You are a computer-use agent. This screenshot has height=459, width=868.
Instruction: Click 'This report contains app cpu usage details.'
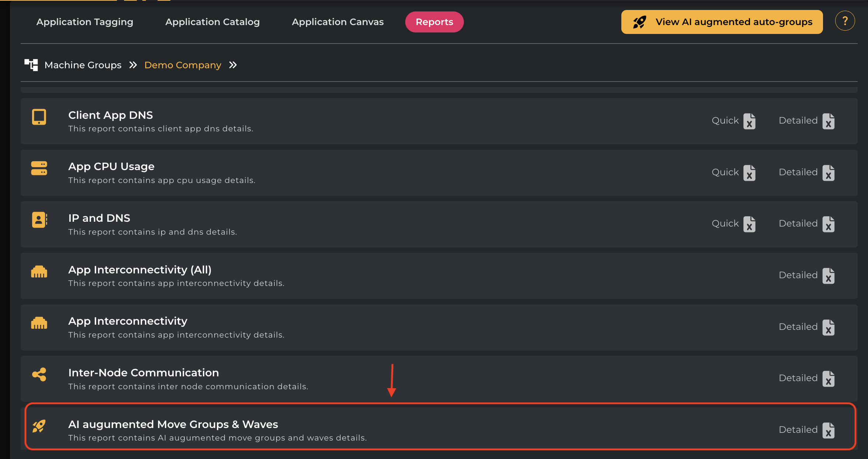point(162,180)
